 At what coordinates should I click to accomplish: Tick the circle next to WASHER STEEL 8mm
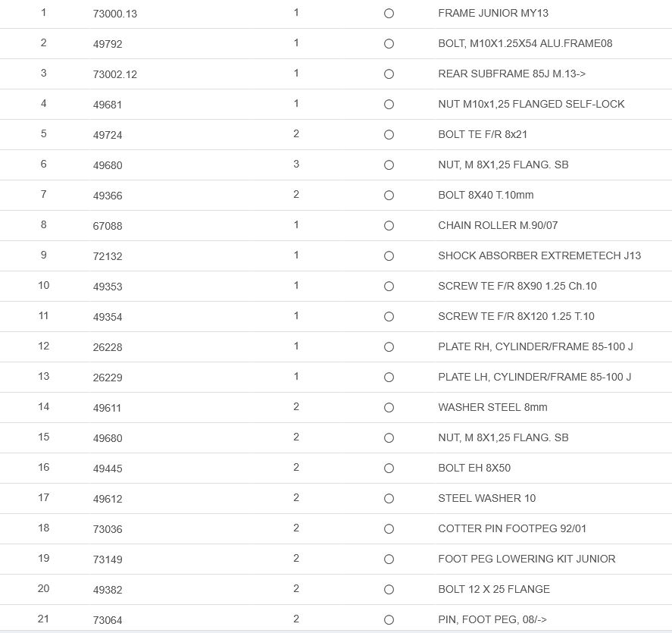pyautogui.click(x=389, y=408)
